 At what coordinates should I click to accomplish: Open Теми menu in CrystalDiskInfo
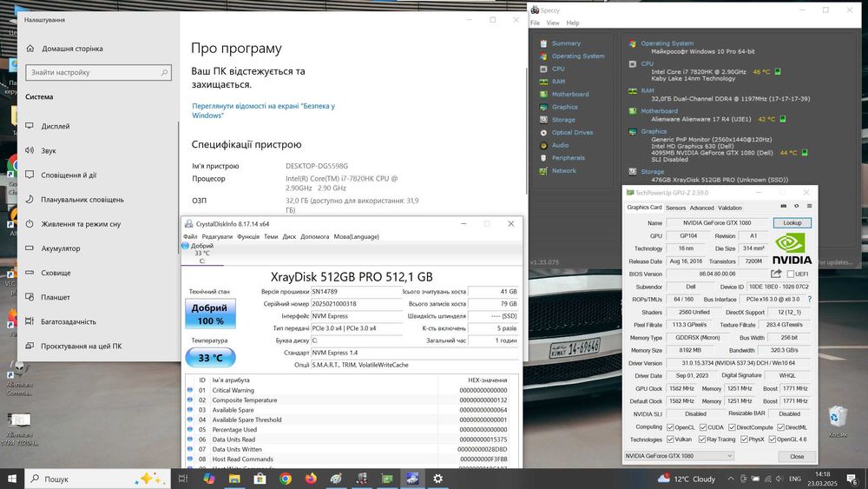tap(271, 236)
